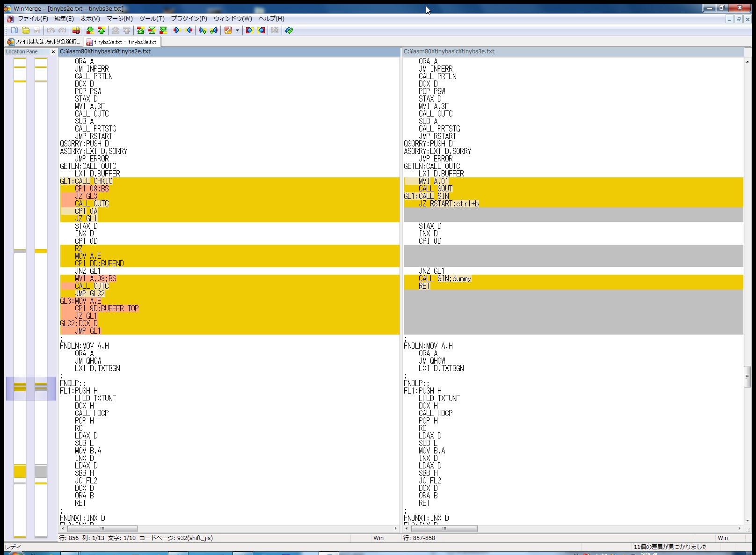Image resolution: width=756 pixels, height=555 pixels.
Task: Click the コードページ: 932(shift_jis) status entry
Action: point(176,538)
